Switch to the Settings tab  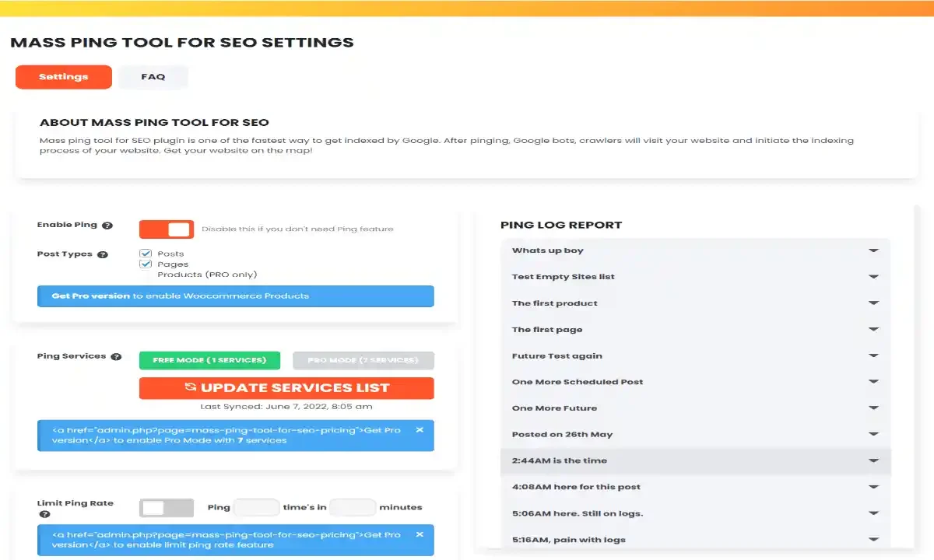click(x=64, y=77)
